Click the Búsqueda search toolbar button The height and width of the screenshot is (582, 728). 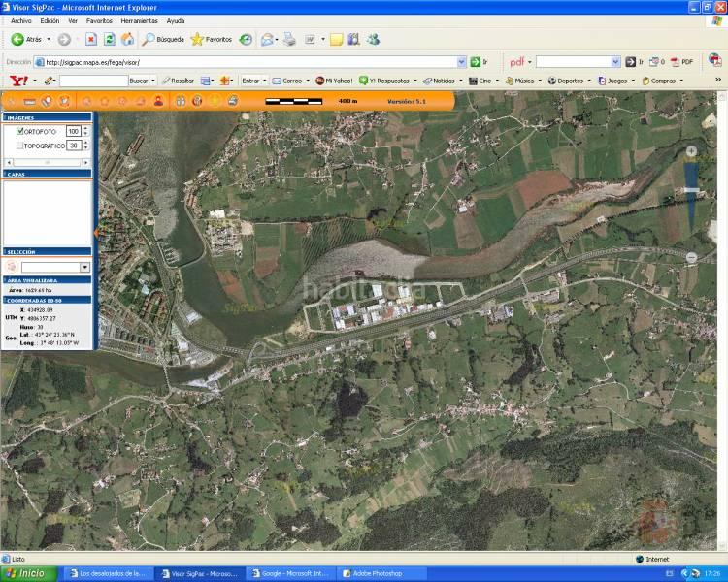[x=163, y=39]
